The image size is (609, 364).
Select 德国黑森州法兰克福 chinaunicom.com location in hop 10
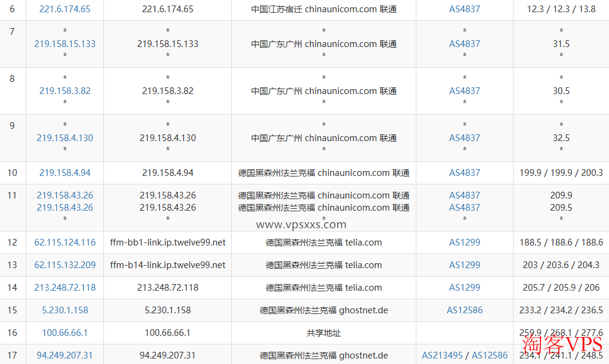pyautogui.click(x=323, y=173)
